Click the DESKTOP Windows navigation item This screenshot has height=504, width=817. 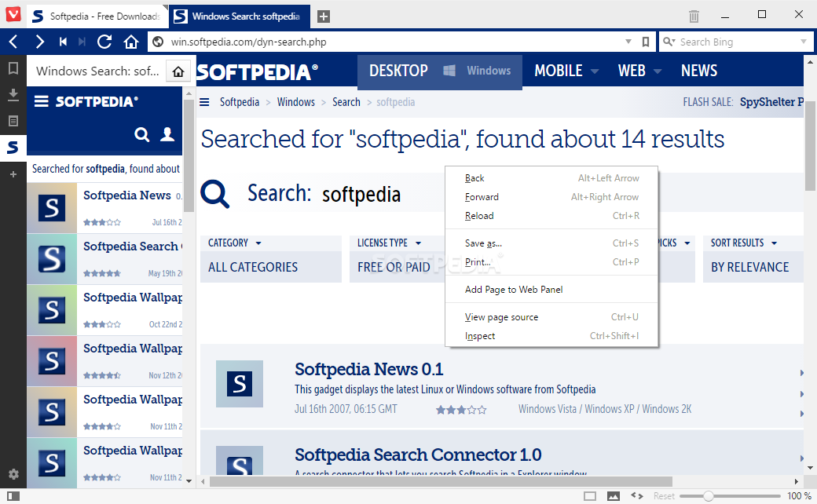(440, 71)
